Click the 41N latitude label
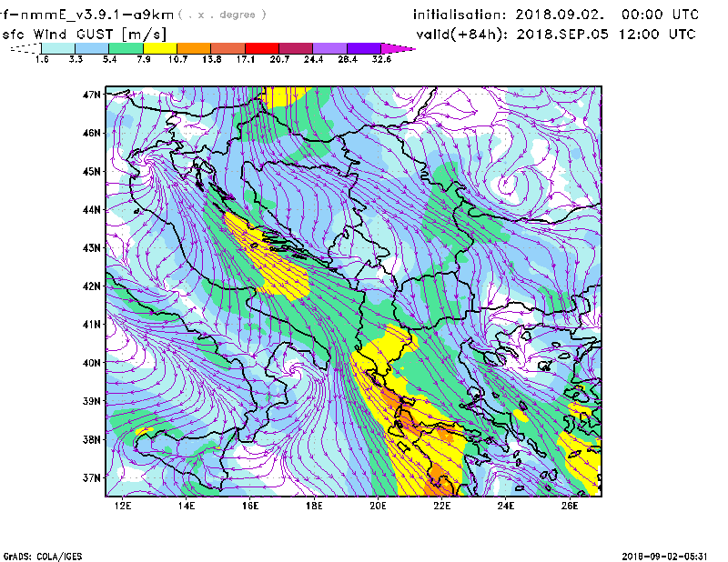 tap(92, 325)
